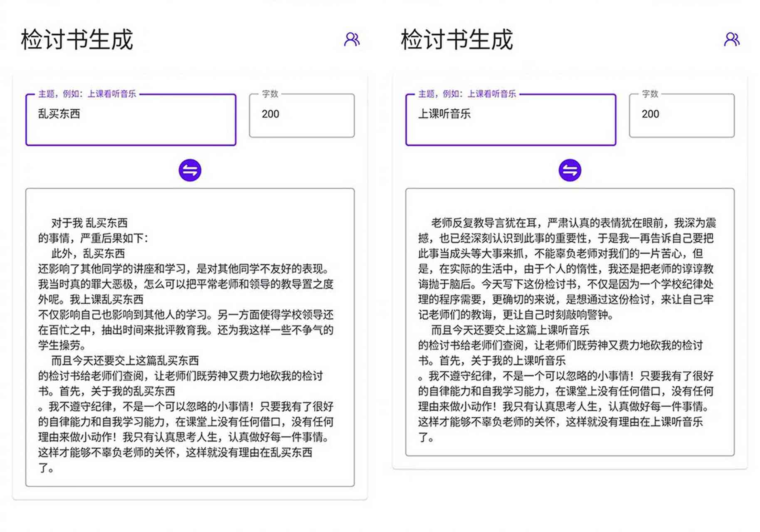Click the purple generate button under 上课听音乐
The width and height of the screenshot is (760, 532).
570,170
